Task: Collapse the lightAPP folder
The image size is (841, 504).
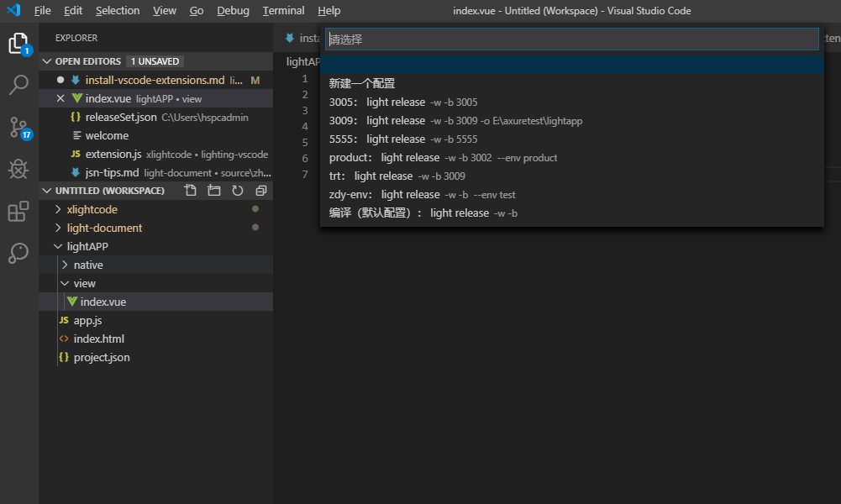Action: (x=87, y=246)
